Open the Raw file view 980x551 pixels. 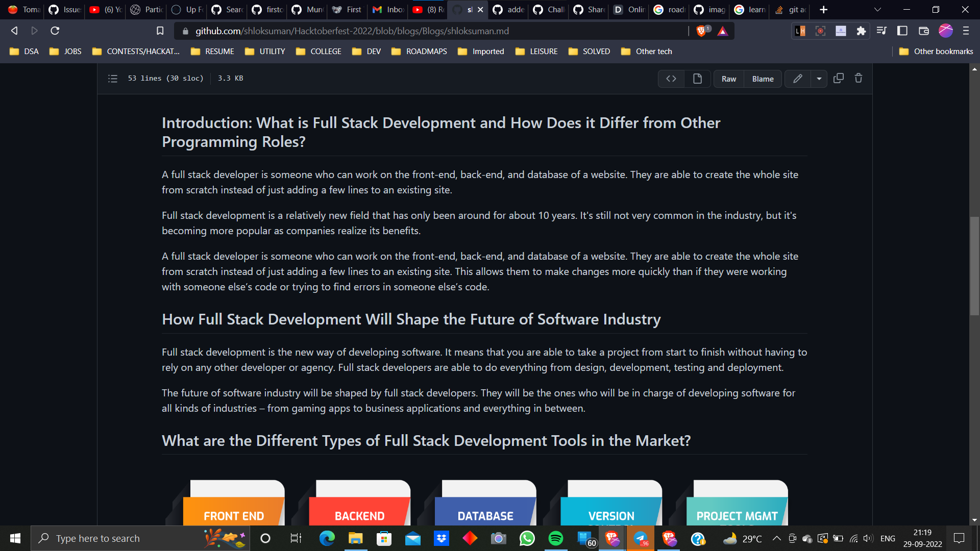point(728,79)
